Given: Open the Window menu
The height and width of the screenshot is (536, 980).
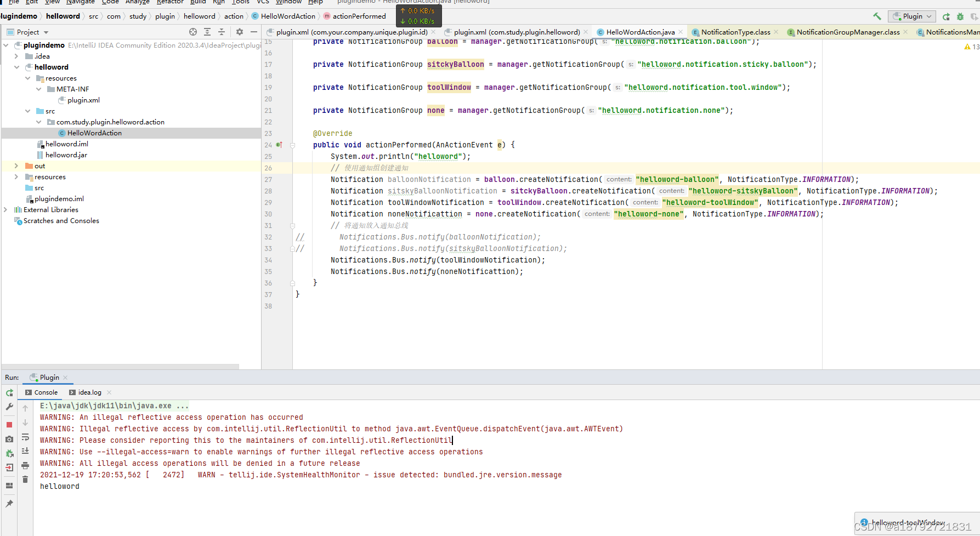Looking at the screenshot, I should point(288,2).
